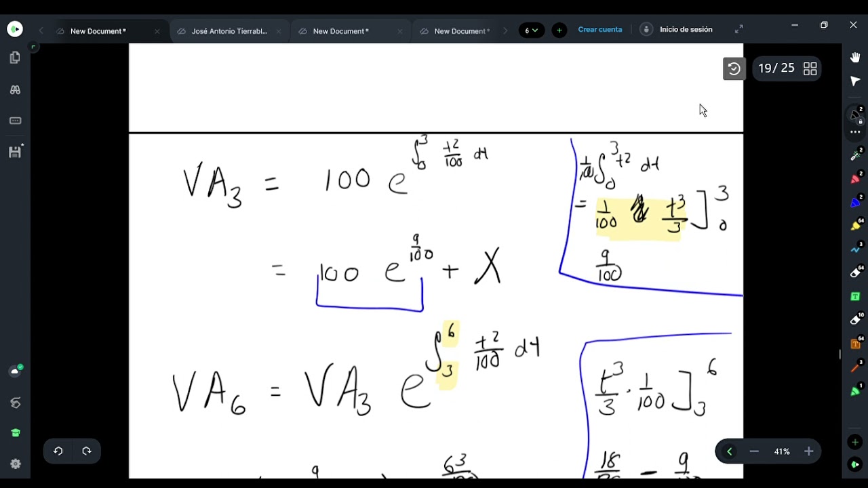868x488 pixels.
Task: Toggle fullscreen expand arrows
Action: tap(738, 29)
